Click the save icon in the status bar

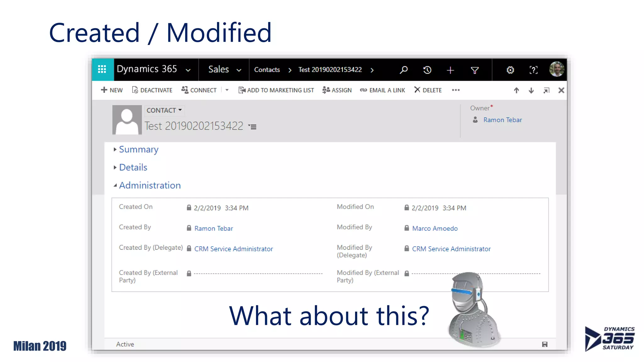545,344
